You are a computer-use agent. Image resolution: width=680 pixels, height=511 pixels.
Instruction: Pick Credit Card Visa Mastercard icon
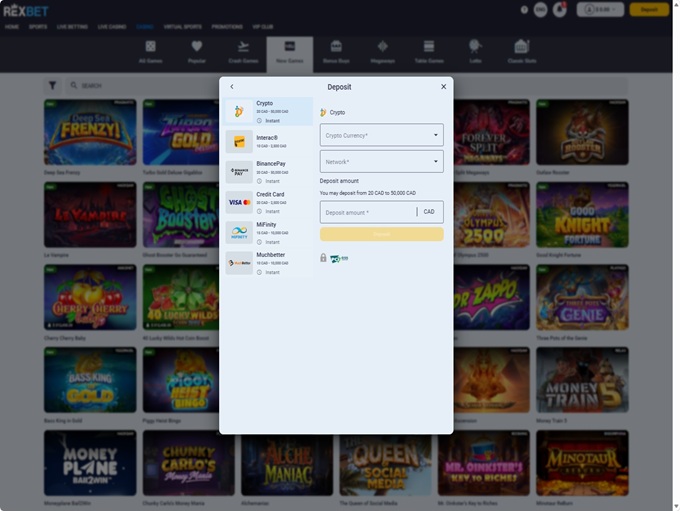239,202
